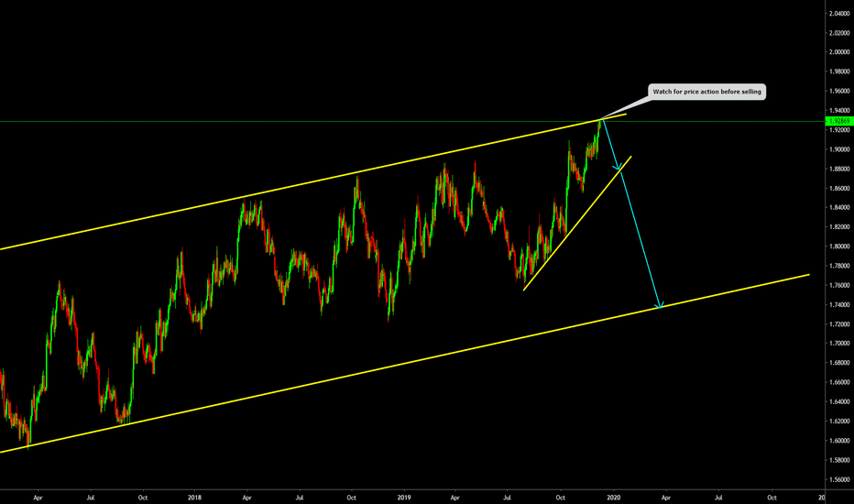Select the upper yellow channel trendline
This screenshot has width=854, height=504.
click(x=275, y=192)
